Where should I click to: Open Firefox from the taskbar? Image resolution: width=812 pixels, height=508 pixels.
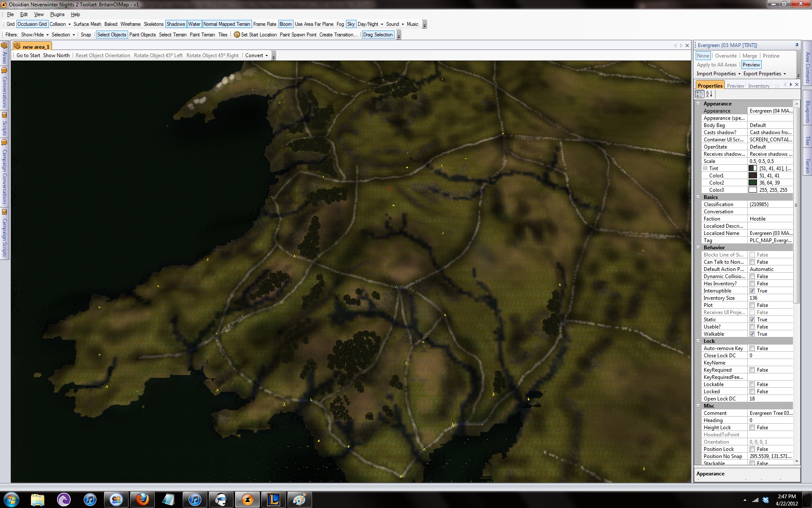143,500
